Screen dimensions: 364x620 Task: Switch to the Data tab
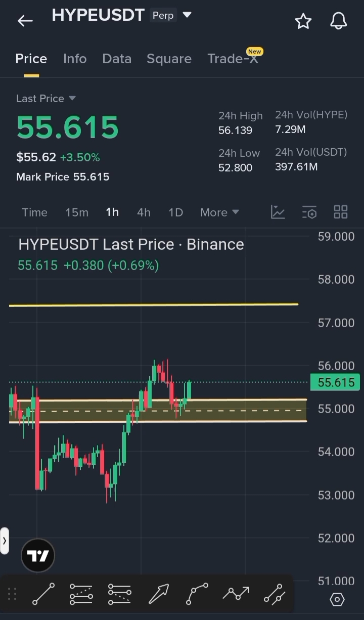[117, 59]
